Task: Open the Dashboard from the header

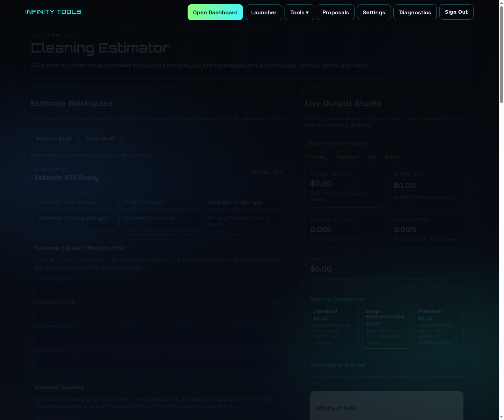Action: (x=215, y=12)
